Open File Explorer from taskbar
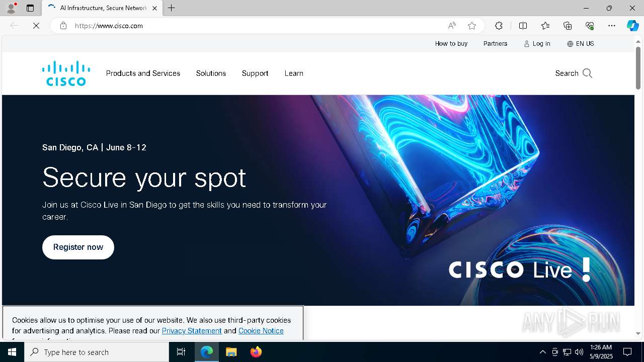 click(x=231, y=352)
